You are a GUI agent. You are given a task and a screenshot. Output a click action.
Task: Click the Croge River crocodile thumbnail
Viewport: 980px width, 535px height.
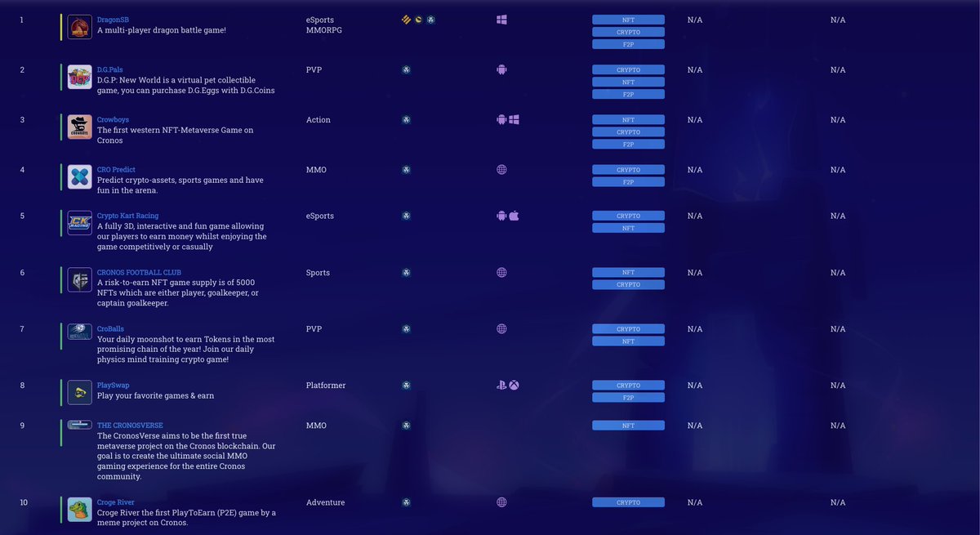[79, 510]
